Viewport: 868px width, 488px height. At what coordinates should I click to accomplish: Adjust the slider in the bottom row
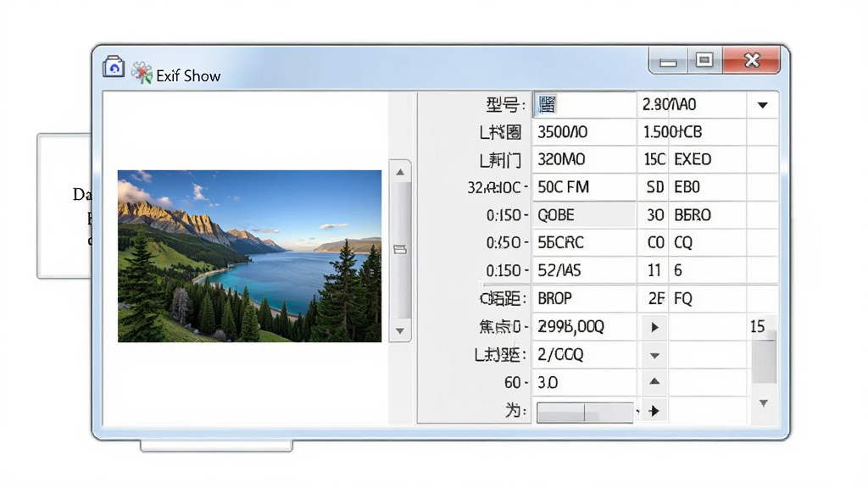click(x=585, y=413)
